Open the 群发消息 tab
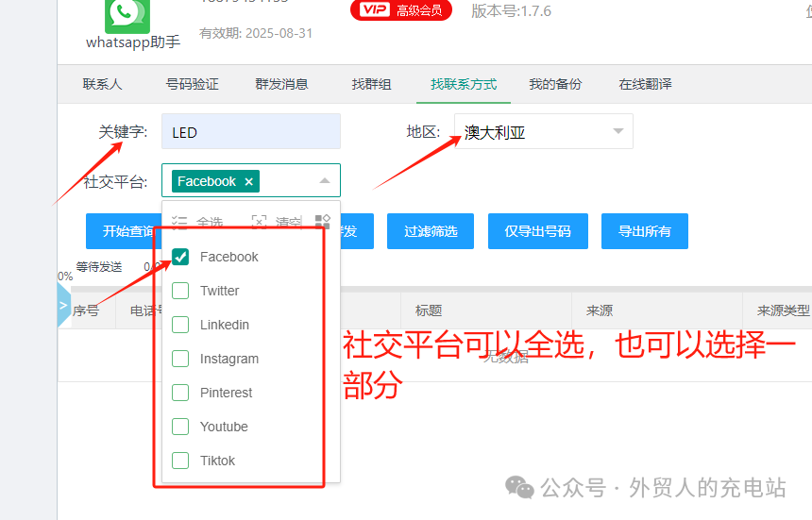The width and height of the screenshot is (812, 520). coord(281,84)
